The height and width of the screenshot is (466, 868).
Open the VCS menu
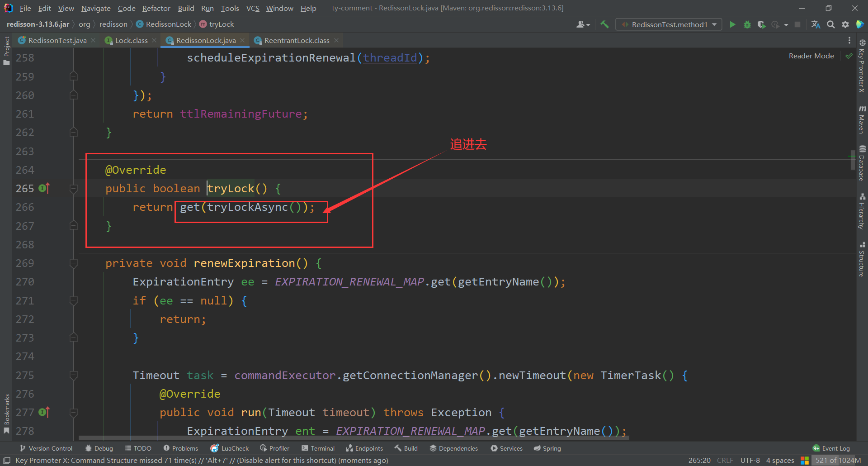[253, 8]
